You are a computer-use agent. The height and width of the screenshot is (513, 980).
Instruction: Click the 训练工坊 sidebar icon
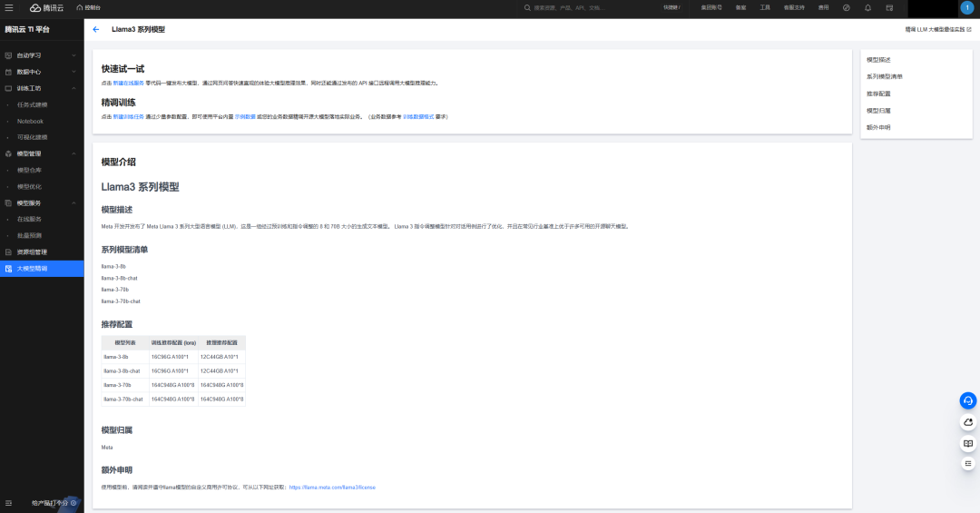[x=8, y=88]
